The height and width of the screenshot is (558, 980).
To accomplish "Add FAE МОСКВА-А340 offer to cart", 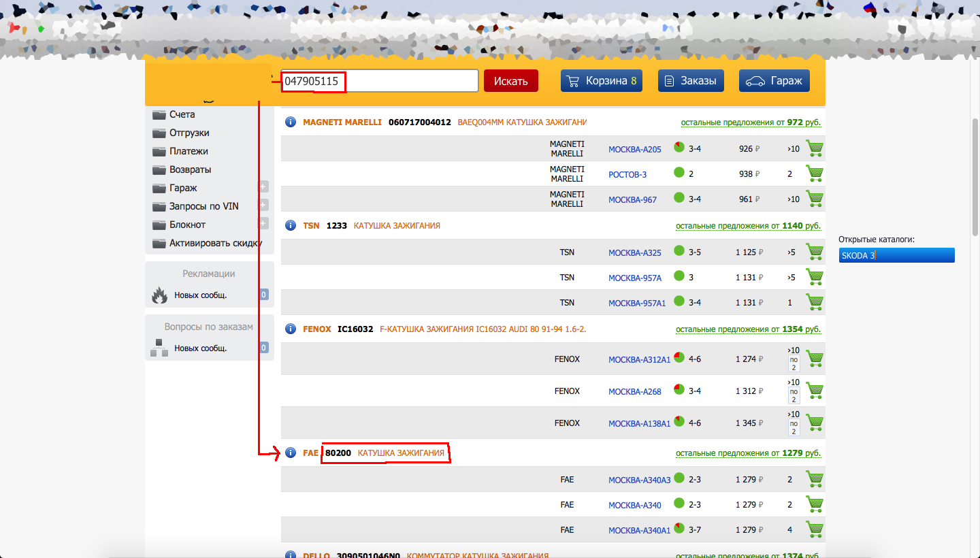I will click(815, 504).
